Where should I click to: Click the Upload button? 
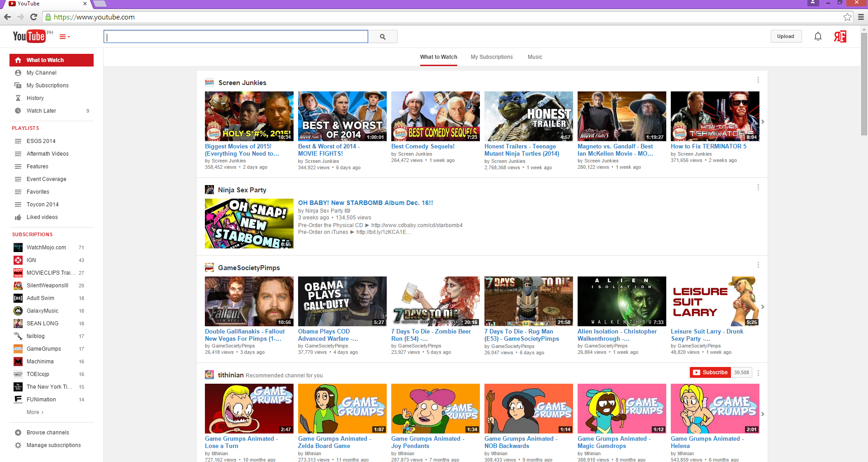tap(786, 36)
